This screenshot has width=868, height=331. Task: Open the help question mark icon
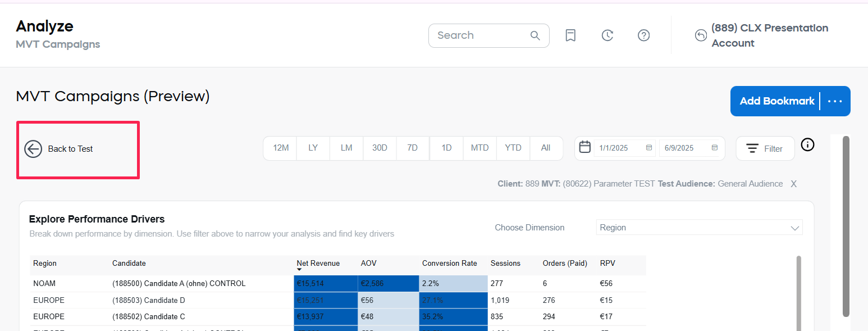click(643, 35)
